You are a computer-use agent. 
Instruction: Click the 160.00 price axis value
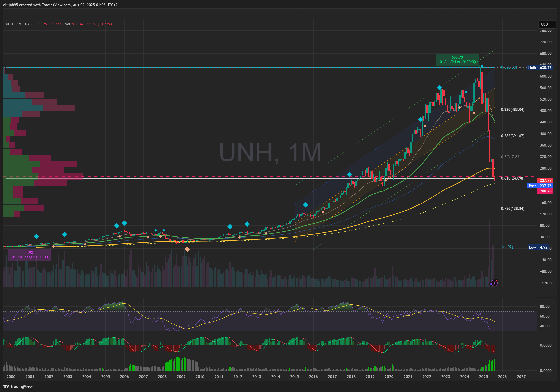pyautogui.click(x=546, y=203)
